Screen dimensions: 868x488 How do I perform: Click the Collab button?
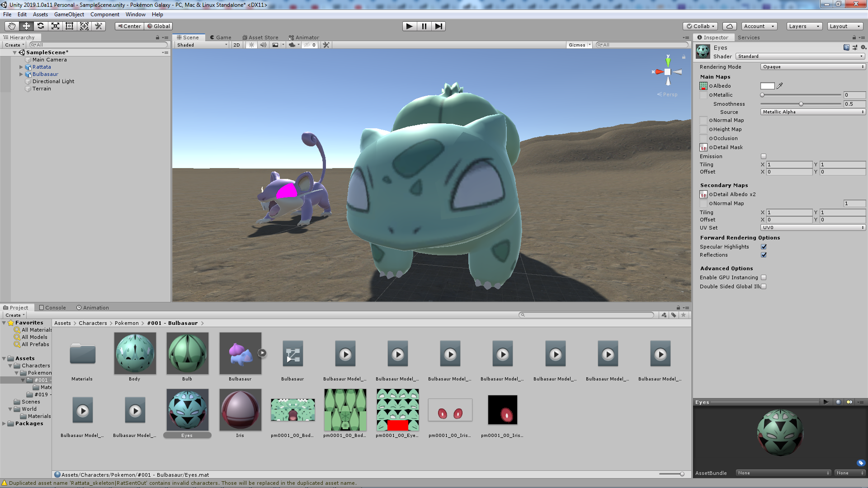pyautogui.click(x=701, y=26)
